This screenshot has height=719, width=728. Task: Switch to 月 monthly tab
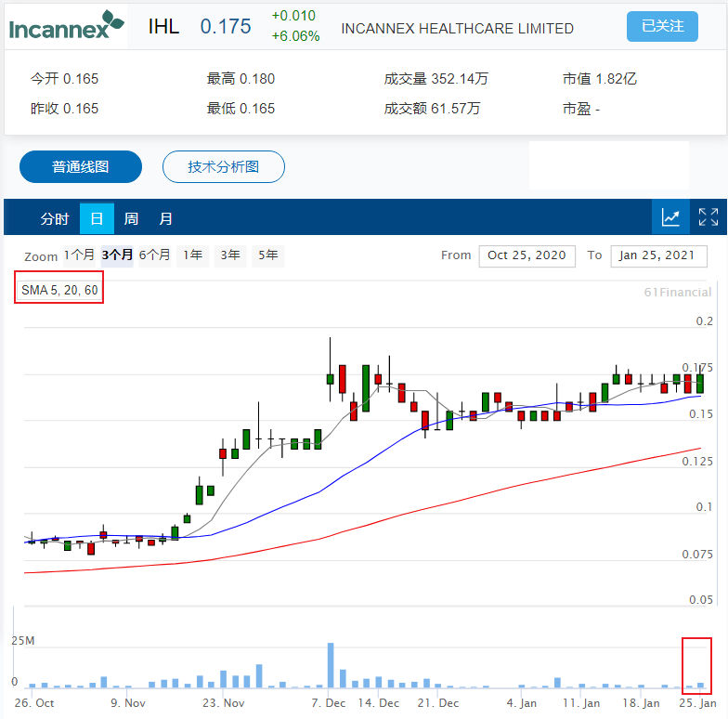point(165,218)
